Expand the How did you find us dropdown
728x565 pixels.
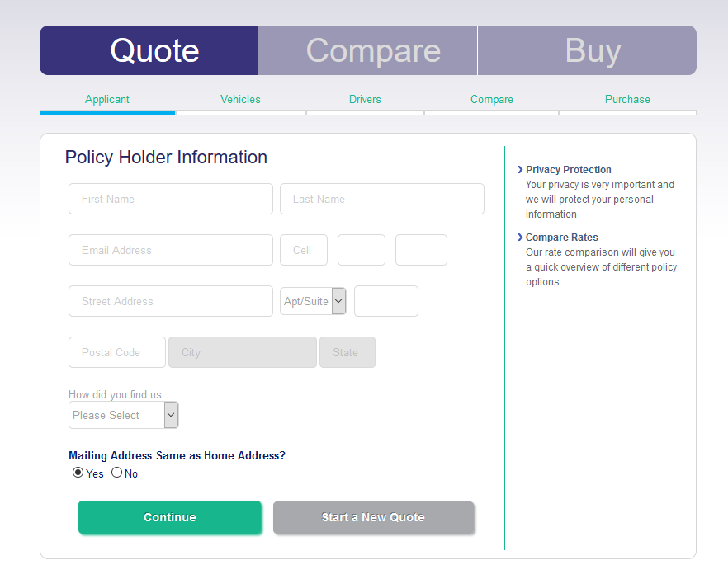(x=123, y=415)
